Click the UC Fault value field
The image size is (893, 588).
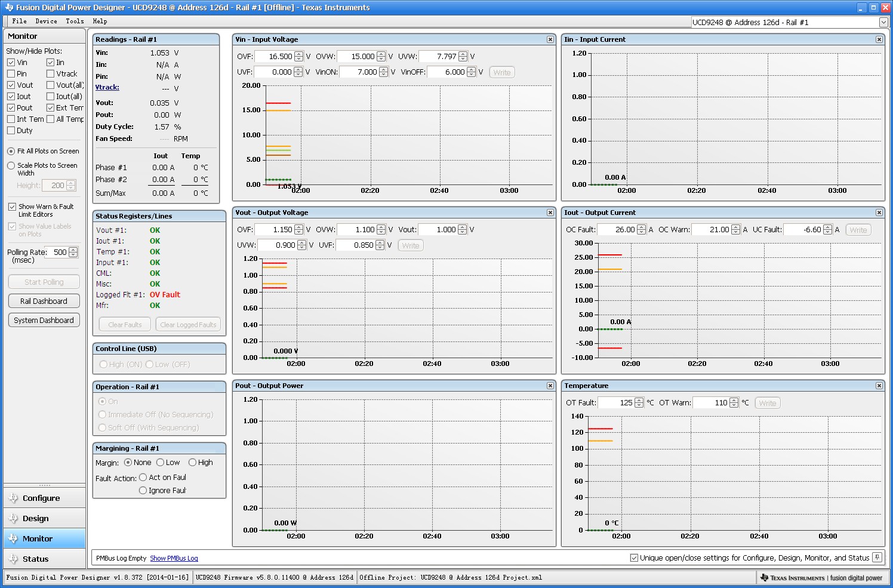click(803, 229)
